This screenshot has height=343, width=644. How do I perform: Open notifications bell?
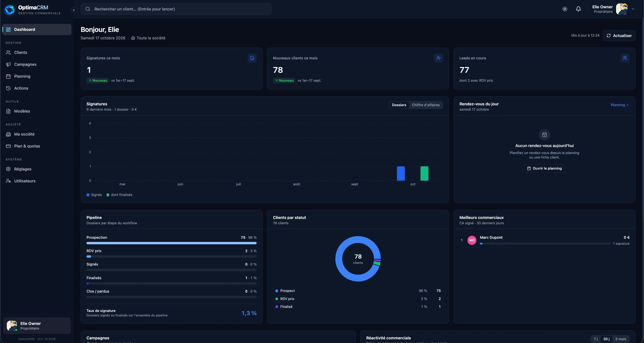pyautogui.click(x=578, y=9)
